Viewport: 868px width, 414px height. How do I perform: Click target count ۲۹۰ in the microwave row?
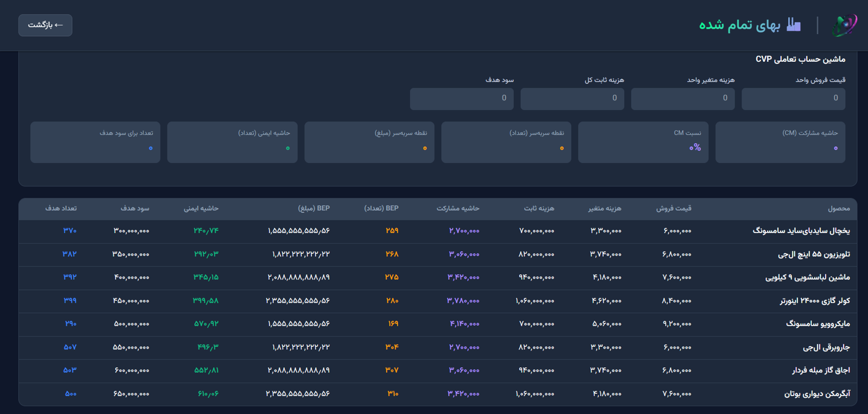(x=71, y=324)
